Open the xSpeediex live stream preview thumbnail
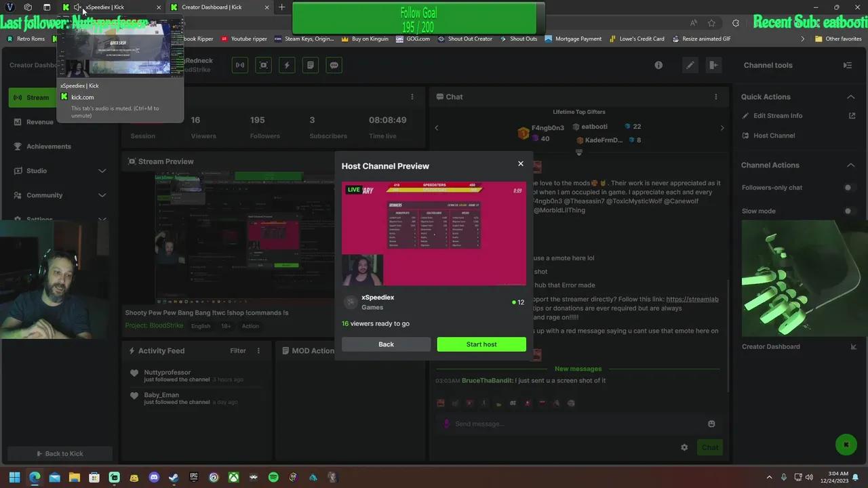868x488 pixels. coord(434,234)
